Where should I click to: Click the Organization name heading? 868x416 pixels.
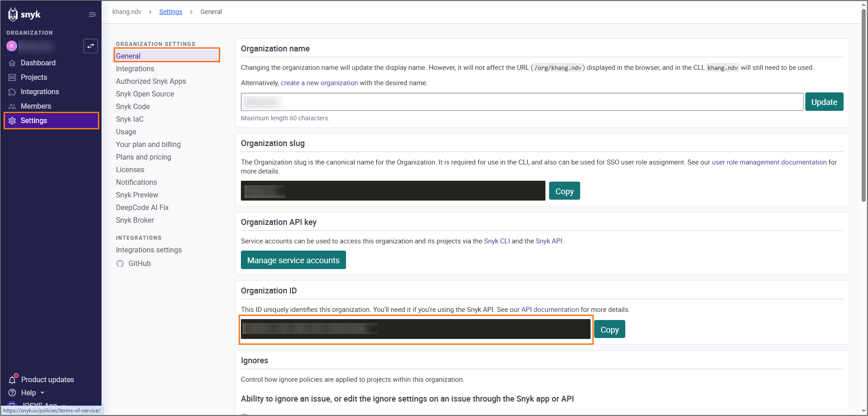tap(275, 49)
